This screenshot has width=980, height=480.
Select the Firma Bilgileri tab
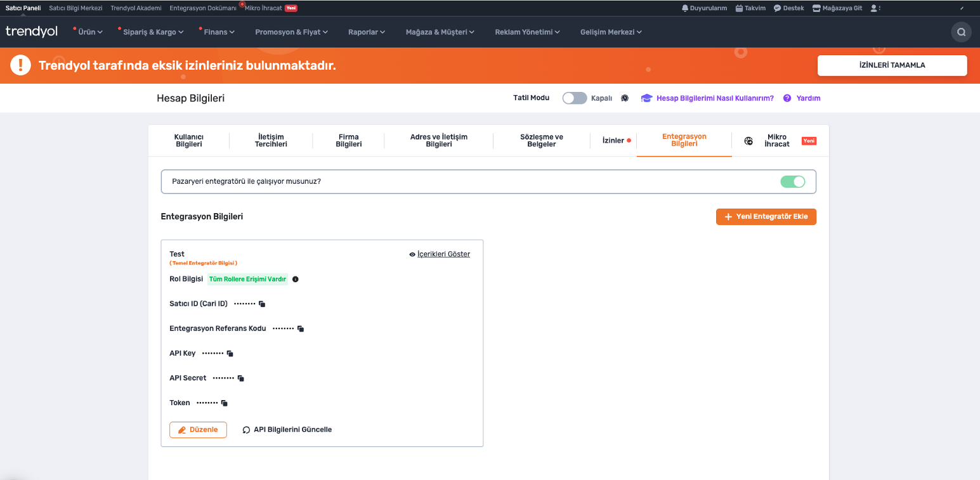(x=349, y=141)
